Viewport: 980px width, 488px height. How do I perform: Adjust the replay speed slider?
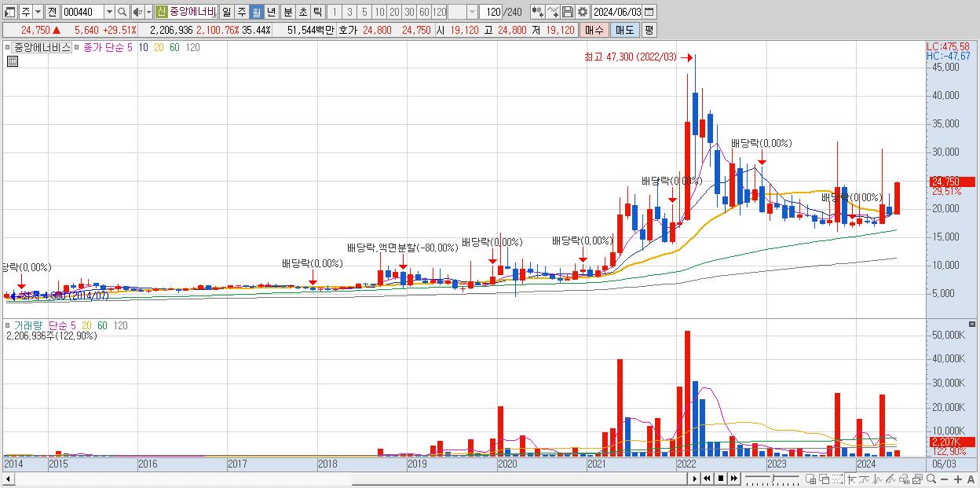772,479
